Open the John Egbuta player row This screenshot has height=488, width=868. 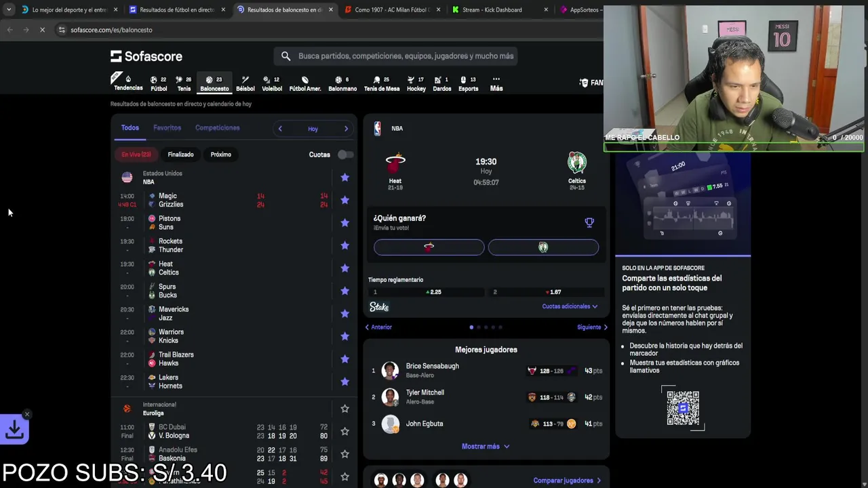pos(486,424)
